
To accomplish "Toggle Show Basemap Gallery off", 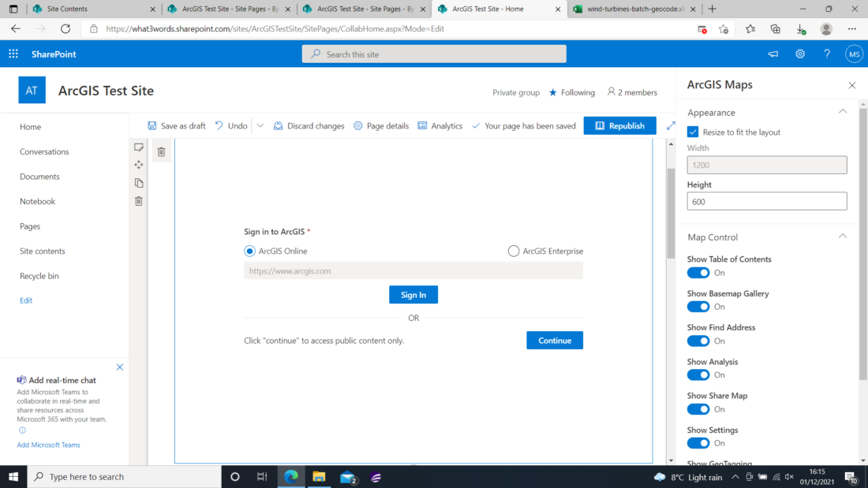I will tap(698, 307).
